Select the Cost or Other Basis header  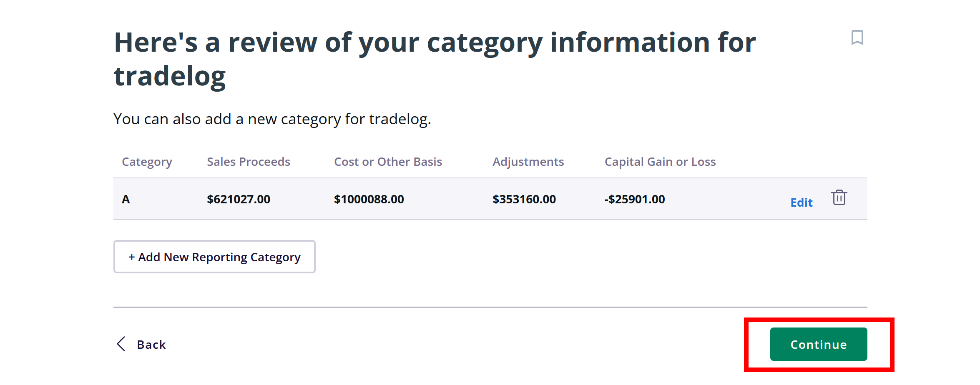point(388,162)
